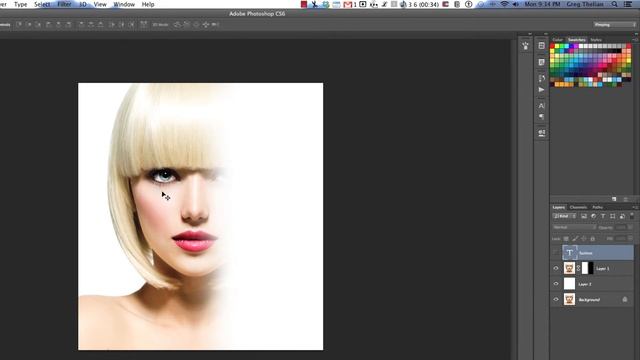640x360 pixels.
Task: Open the layer filter Kind dropdown
Action: click(564, 216)
